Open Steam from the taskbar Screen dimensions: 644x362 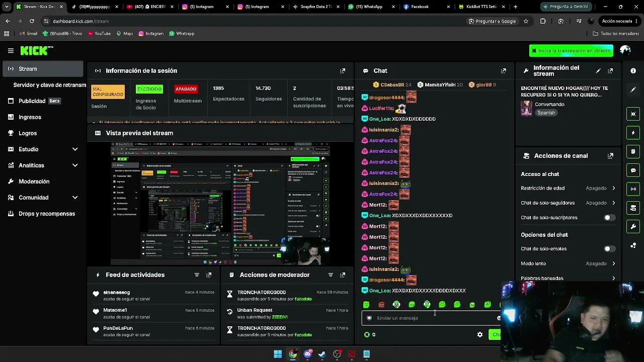pos(322,354)
